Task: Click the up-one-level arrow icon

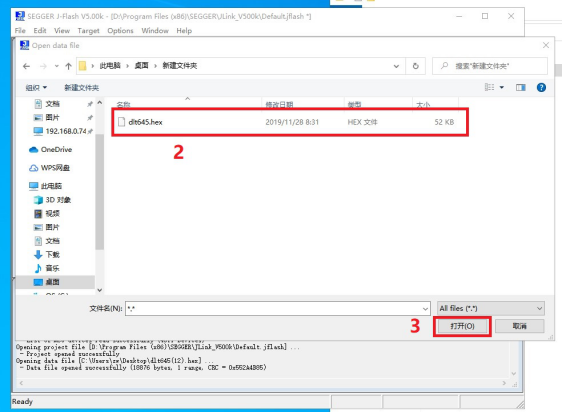Action: [68, 66]
